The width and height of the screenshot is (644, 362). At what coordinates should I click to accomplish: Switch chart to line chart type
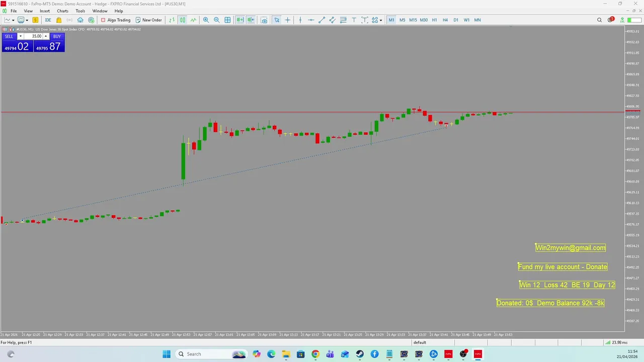[x=193, y=20]
